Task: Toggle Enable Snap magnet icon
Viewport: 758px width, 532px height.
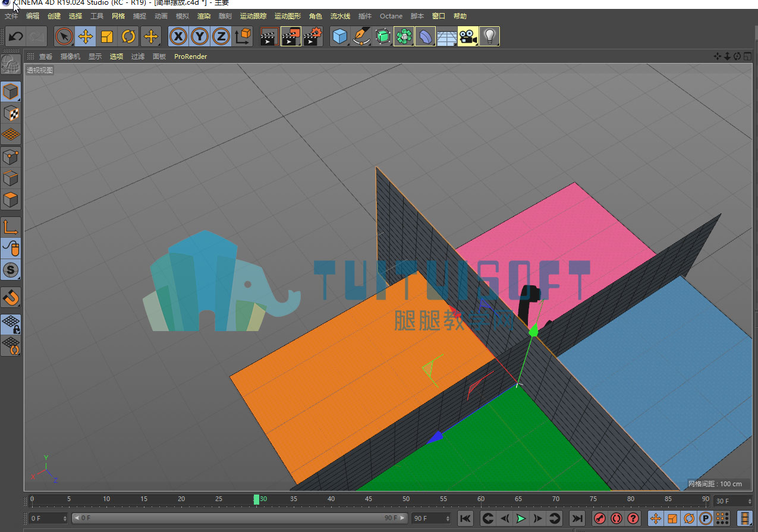Action: (11, 297)
